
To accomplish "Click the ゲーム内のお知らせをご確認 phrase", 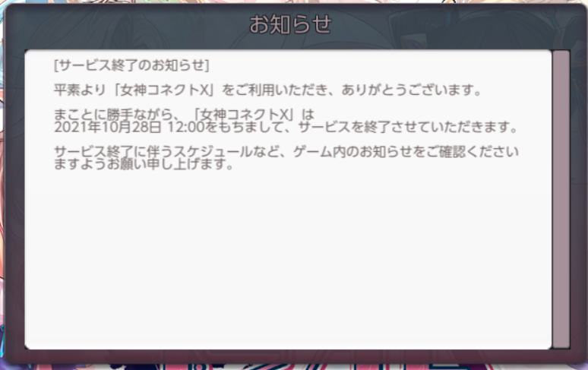I will click(x=379, y=151).
